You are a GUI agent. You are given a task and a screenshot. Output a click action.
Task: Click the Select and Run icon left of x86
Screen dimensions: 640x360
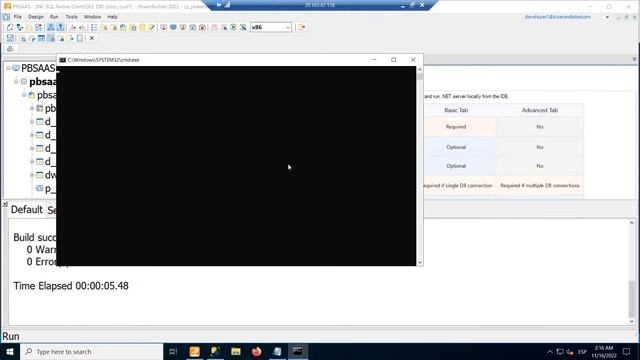243,27
